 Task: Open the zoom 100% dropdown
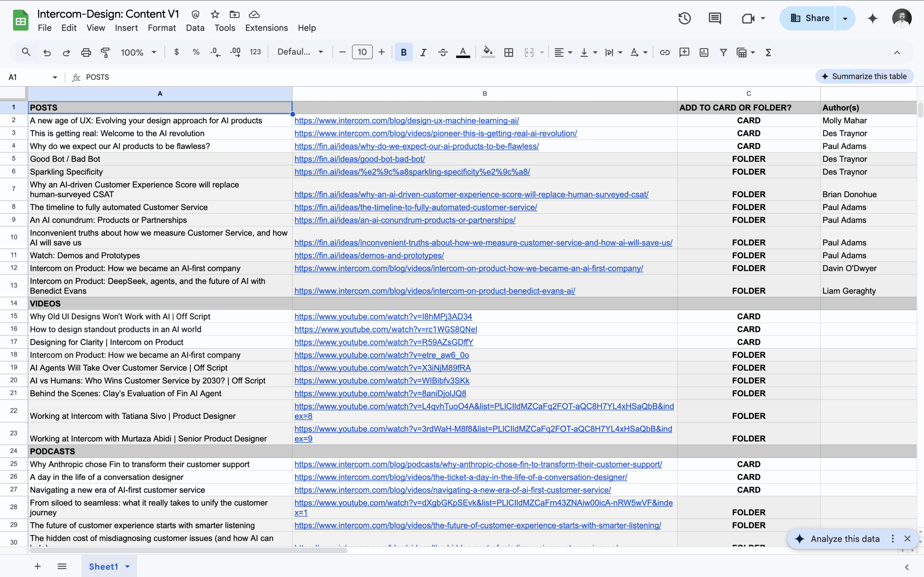[138, 52]
